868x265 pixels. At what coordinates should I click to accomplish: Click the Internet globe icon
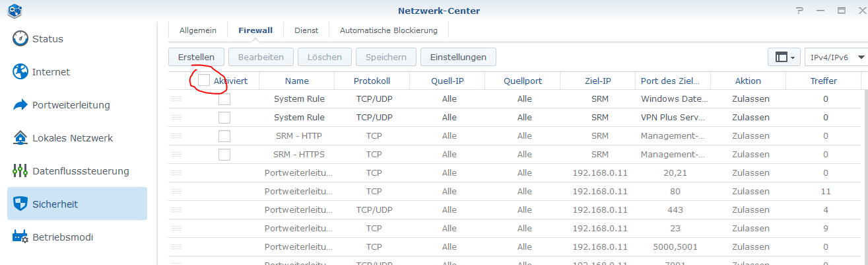point(20,72)
